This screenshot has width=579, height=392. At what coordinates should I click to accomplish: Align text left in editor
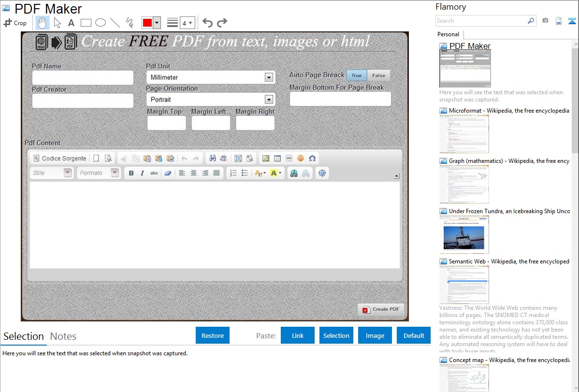point(182,173)
